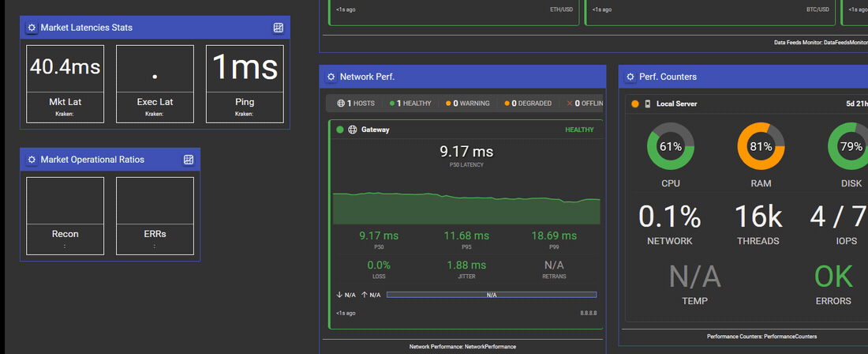Screen dimensions: 868x354
Task: Click the Perf. Counters panel title
Action: [x=668, y=77]
